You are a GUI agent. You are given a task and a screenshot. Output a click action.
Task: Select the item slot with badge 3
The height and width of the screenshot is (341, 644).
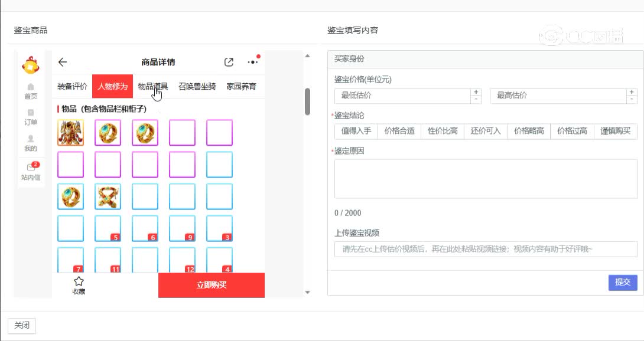pyautogui.click(x=219, y=228)
